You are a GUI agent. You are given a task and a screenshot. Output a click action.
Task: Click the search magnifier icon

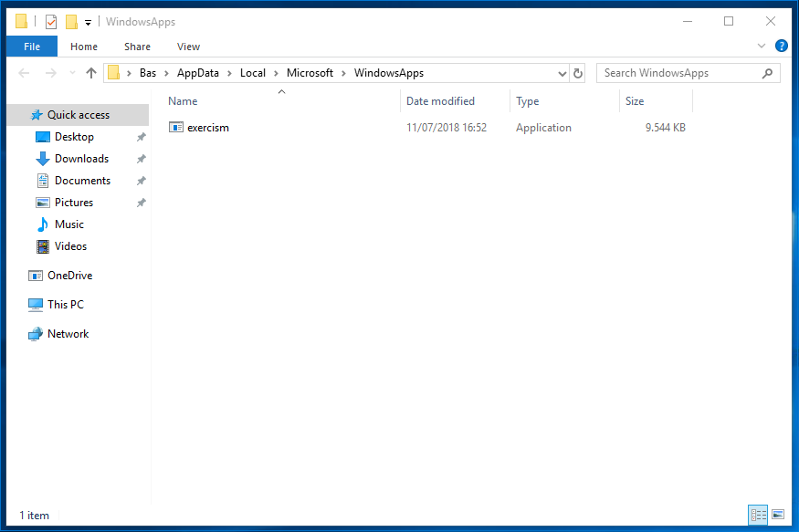pos(767,73)
